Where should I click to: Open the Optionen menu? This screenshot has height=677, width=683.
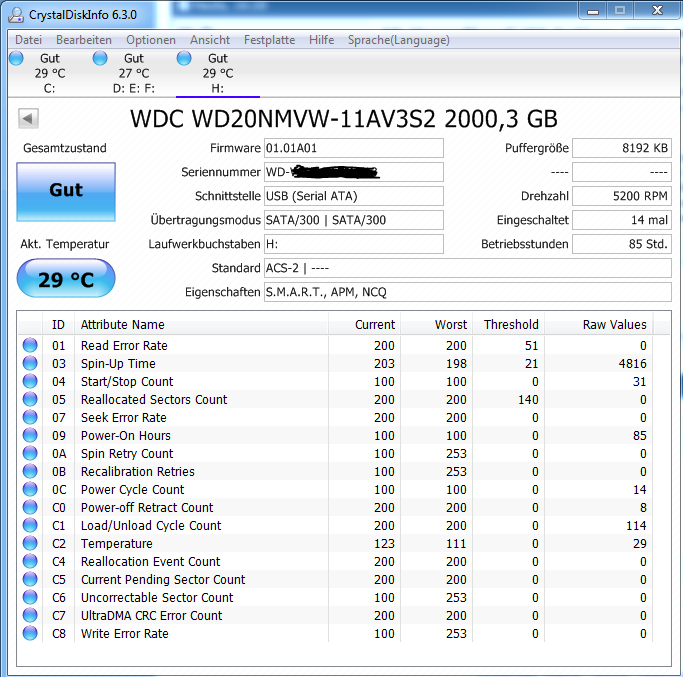(x=151, y=40)
